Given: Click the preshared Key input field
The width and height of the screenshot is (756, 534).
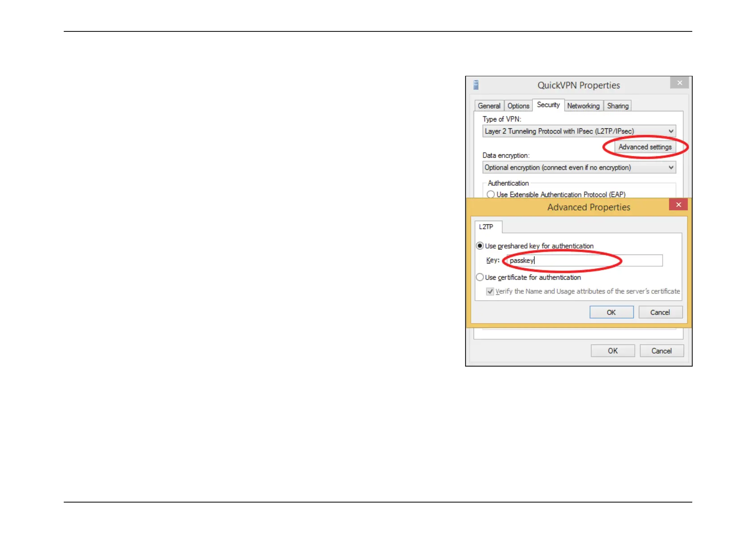Looking at the screenshot, I should point(585,260).
